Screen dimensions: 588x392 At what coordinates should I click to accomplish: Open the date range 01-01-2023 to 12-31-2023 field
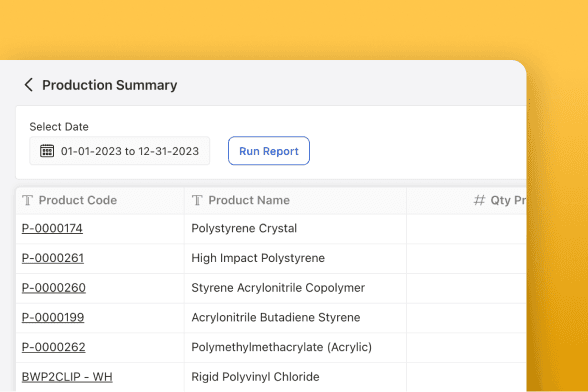120,151
